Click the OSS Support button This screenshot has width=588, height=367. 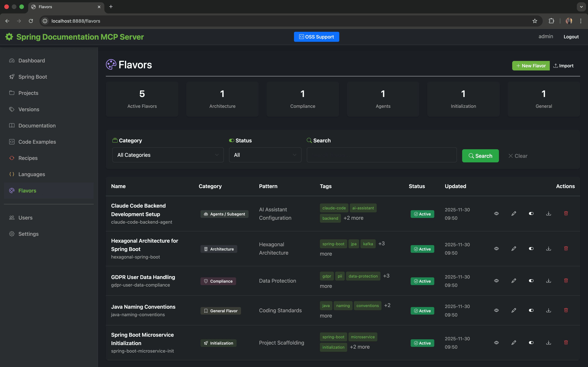pyautogui.click(x=316, y=37)
